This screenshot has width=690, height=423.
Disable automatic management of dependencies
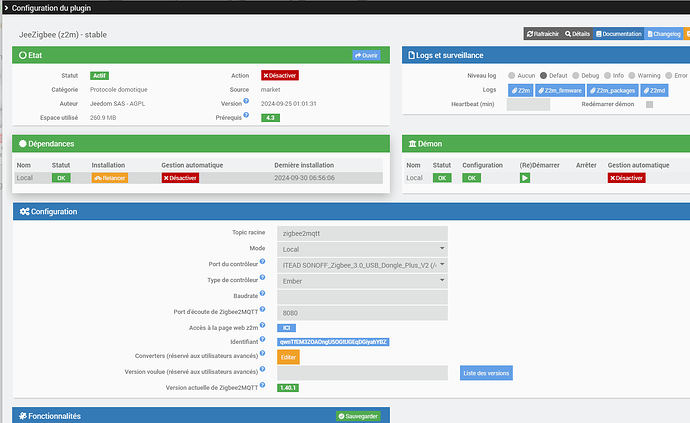coord(180,178)
